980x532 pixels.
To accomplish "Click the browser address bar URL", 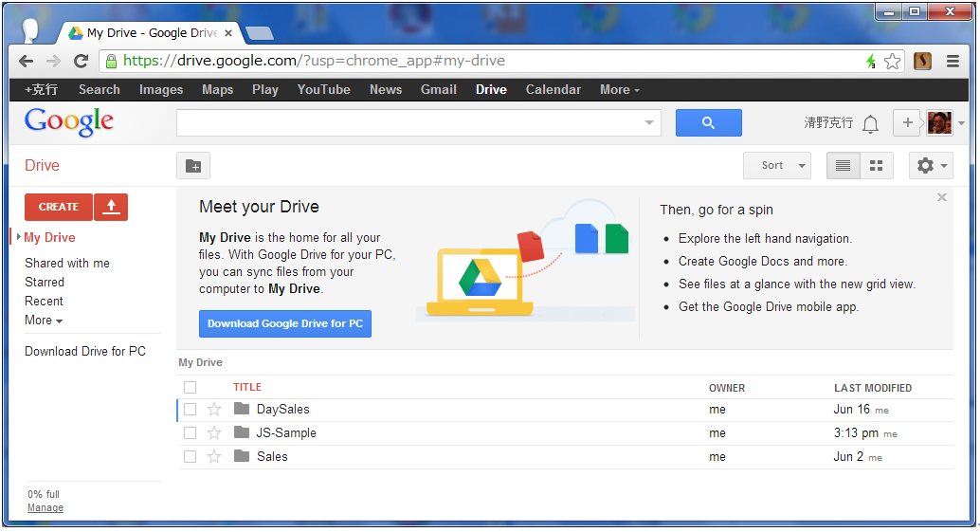I will pyautogui.click(x=314, y=62).
